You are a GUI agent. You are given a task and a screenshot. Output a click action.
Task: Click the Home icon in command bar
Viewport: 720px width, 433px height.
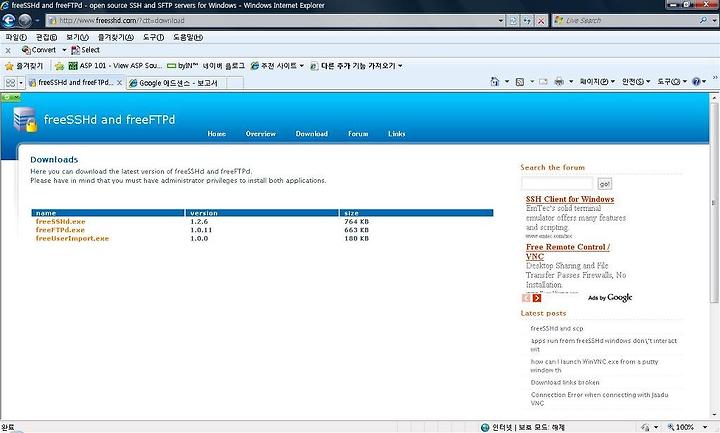coord(495,82)
